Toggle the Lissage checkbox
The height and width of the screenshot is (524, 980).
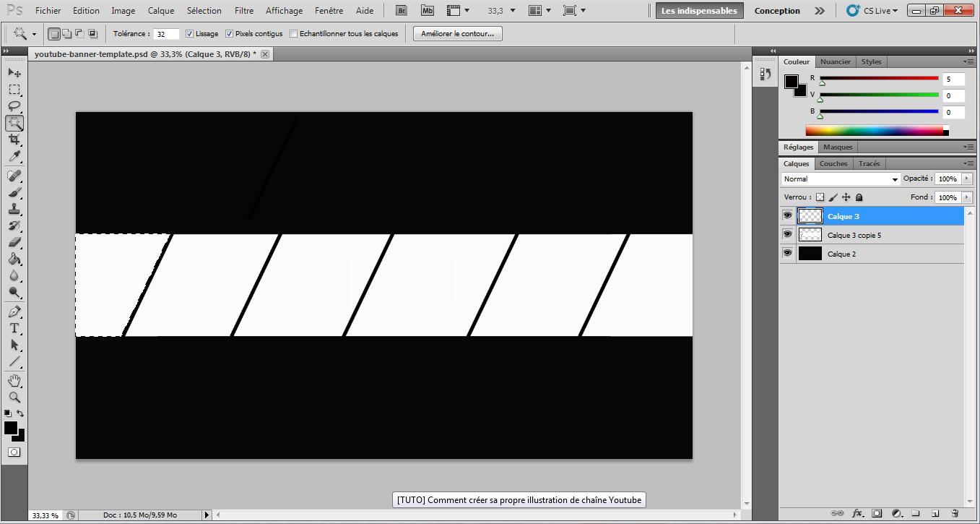click(189, 34)
